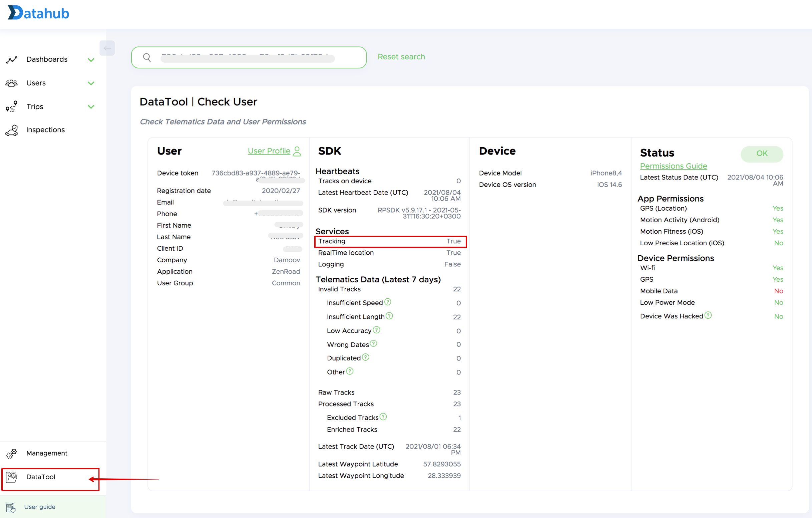812x518 pixels.
Task: Click the Dashboards chart icon
Action: click(x=11, y=60)
